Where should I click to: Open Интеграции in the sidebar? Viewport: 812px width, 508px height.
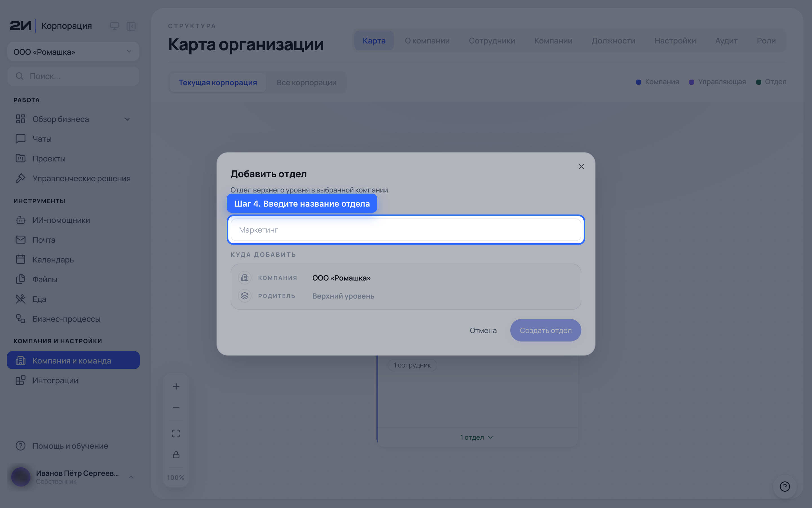click(x=73, y=380)
